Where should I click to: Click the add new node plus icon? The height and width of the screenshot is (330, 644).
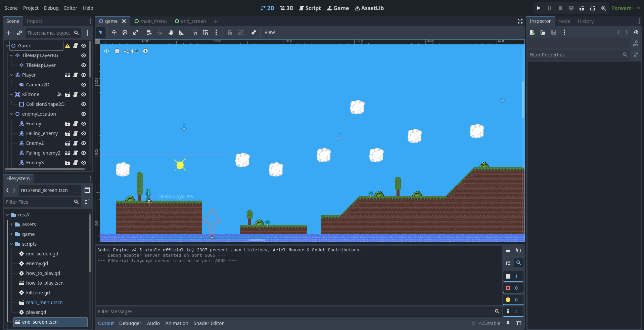pos(9,33)
